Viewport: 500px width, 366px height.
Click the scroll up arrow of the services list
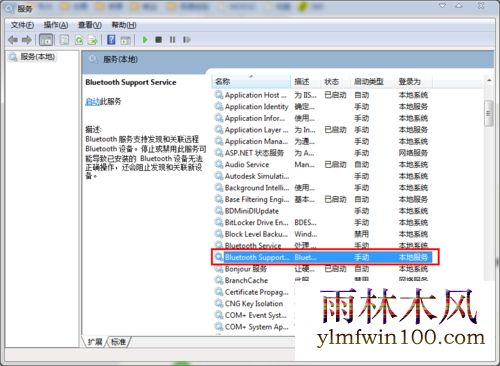point(489,80)
